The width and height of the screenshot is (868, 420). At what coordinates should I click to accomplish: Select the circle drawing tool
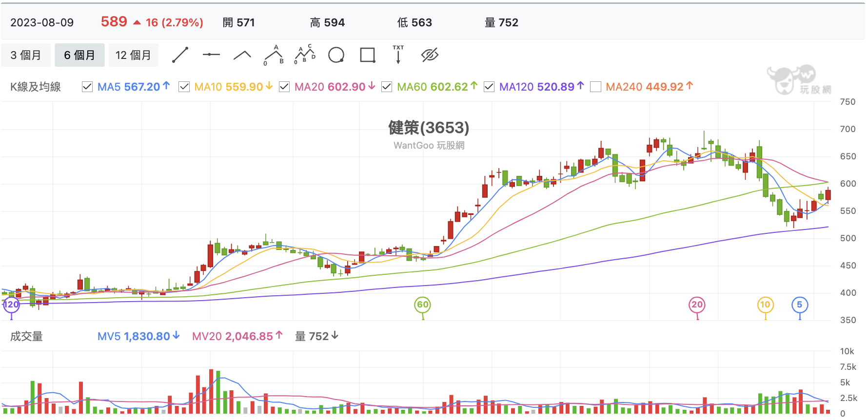[336, 55]
